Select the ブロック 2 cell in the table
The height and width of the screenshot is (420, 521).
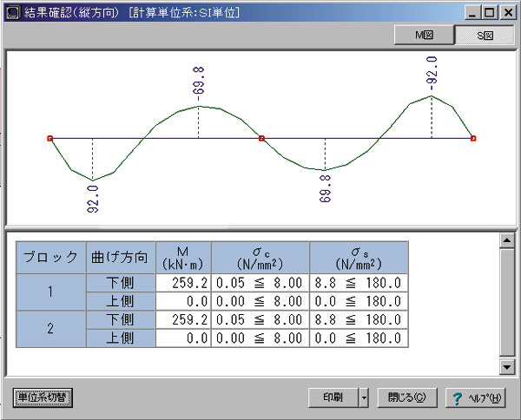51,329
